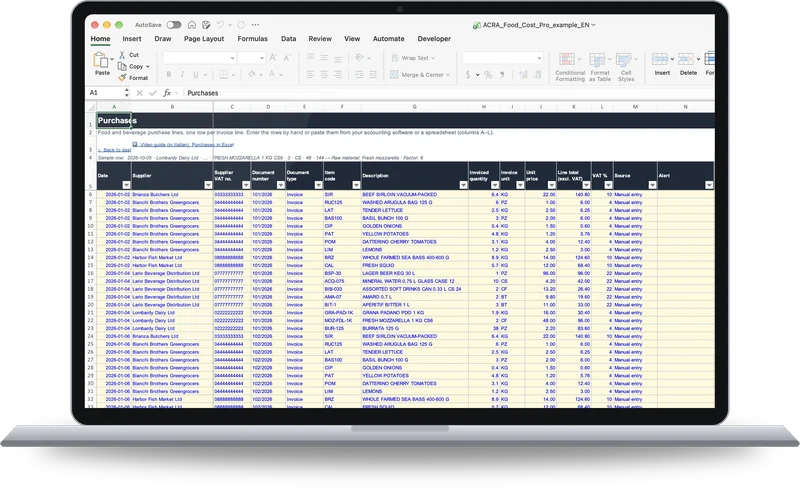Screen dimensions: 800x489
Task: Open the font name dropdown
Action: [x=232, y=58]
